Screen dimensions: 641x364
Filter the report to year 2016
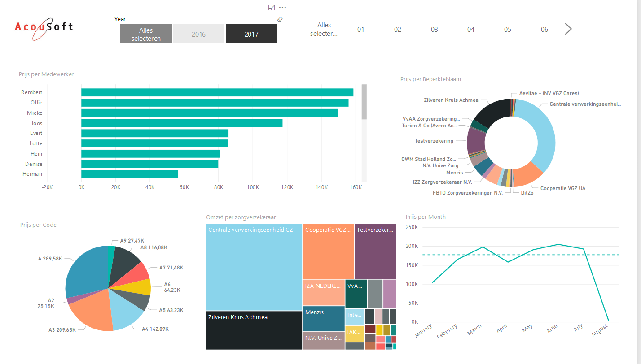(198, 34)
